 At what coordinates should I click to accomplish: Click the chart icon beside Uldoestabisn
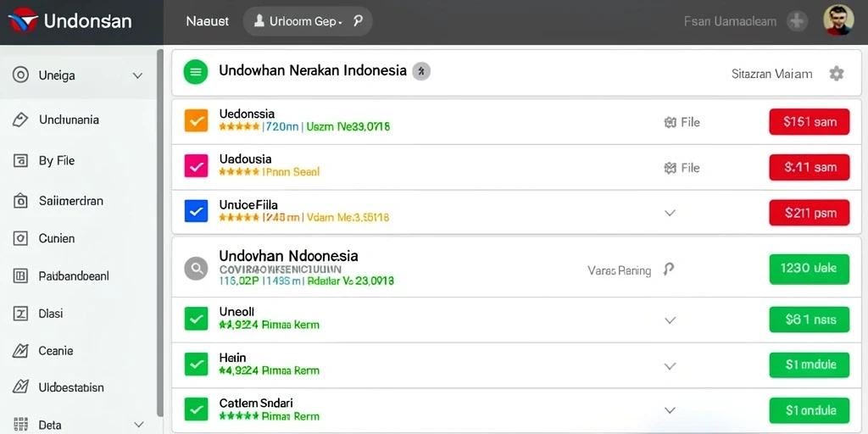click(x=20, y=387)
